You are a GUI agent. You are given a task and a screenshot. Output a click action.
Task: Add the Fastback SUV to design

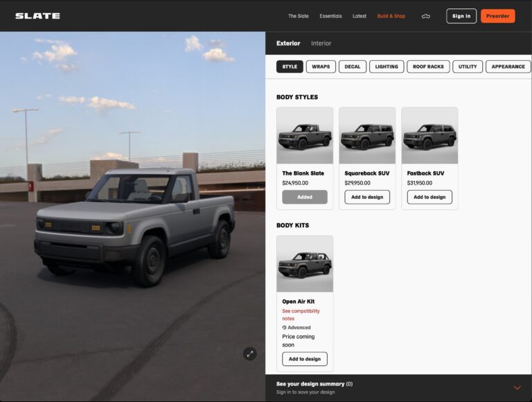429,197
